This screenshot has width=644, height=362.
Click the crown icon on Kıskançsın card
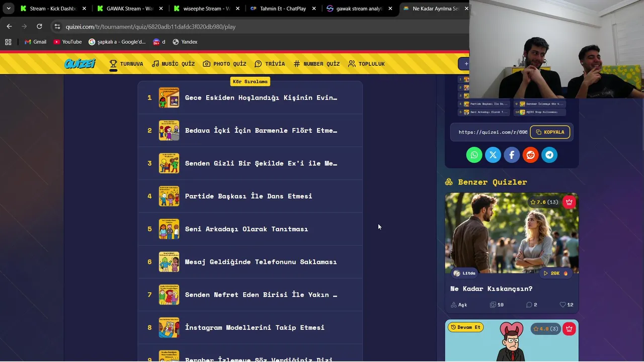pyautogui.click(x=569, y=202)
